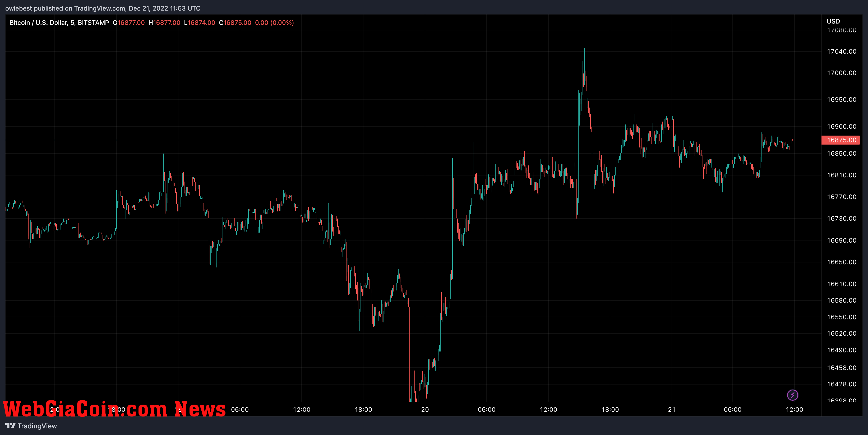Click the TradingView logo at bottom left
The height and width of the screenshot is (435, 868).
[x=31, y=426]
